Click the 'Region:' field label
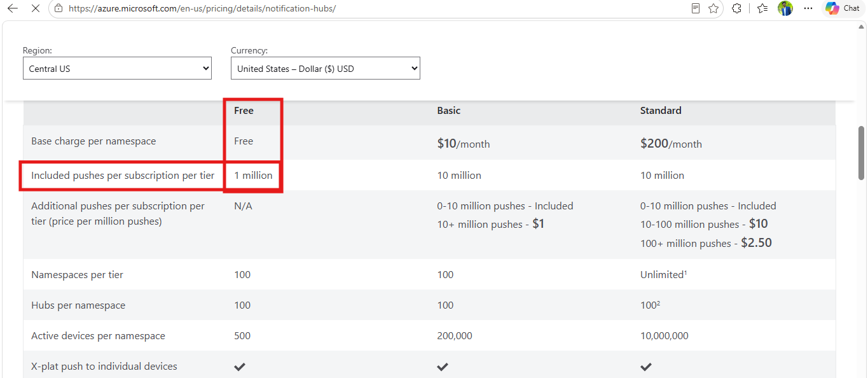 coord(38,50)
